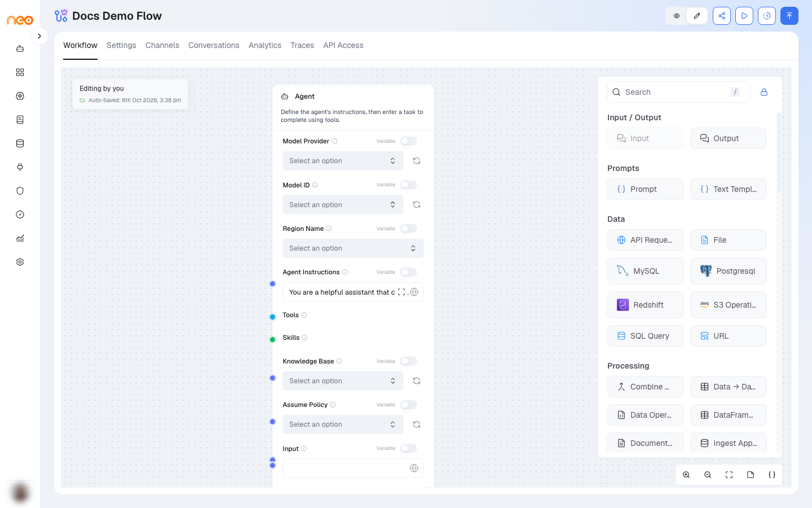Add the Output component
Screen dimensions: 812x508
[x=729, y=138]
